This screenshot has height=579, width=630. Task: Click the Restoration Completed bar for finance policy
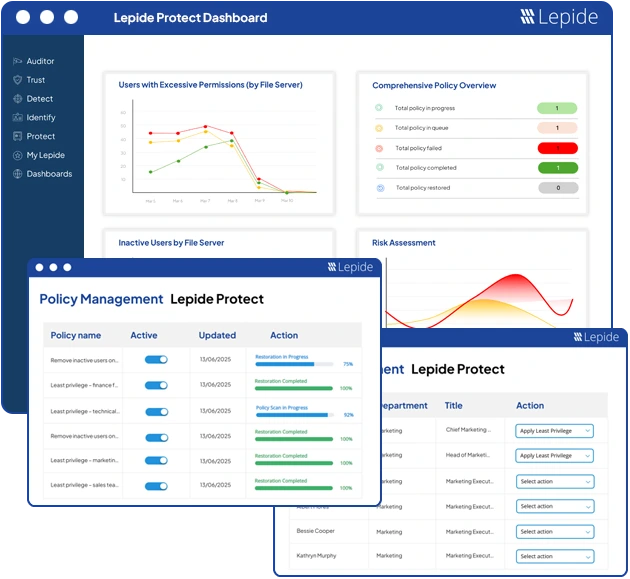(294, 389)
